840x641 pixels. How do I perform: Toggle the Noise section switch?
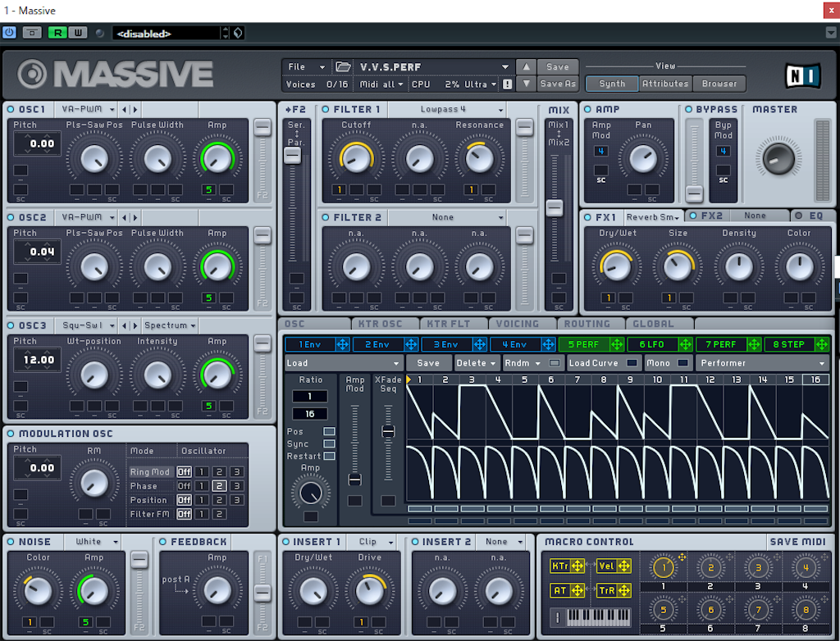click(x=10, y=542)
